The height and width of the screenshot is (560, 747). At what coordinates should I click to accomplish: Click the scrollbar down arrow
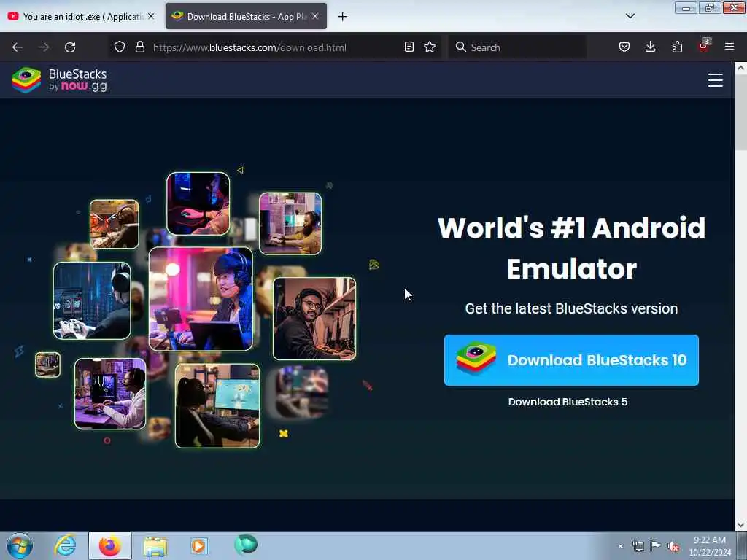[x=740, y=525]
